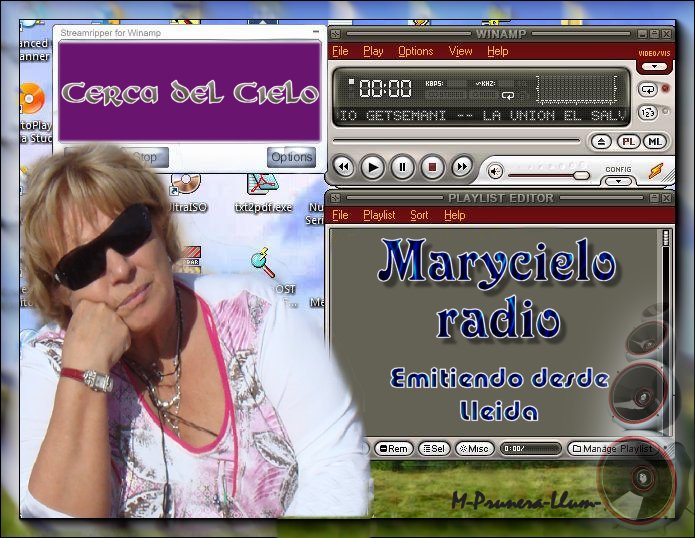
Task: Toggle Shuffle mode in Winamp
Action: 648,113
